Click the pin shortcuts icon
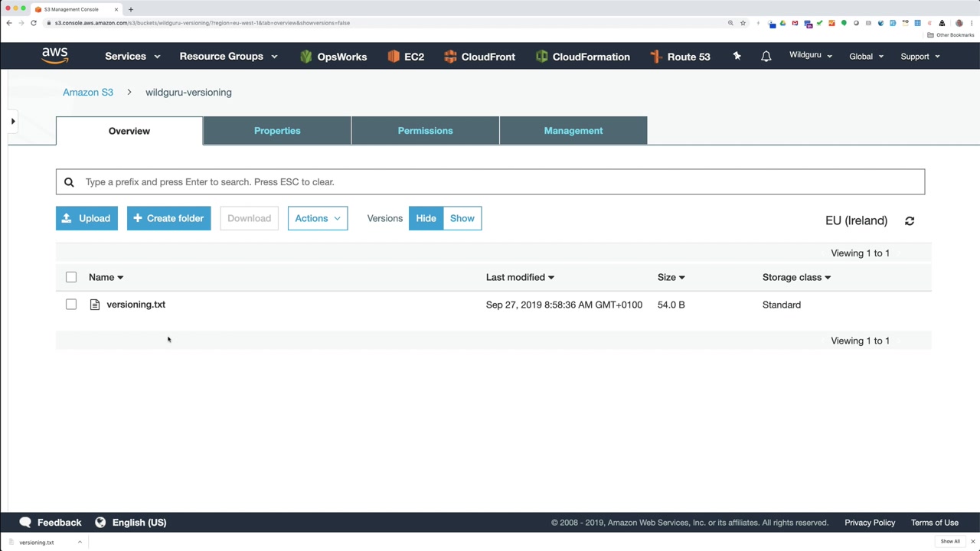Viewport: 980px width, 551px height. 737,56
